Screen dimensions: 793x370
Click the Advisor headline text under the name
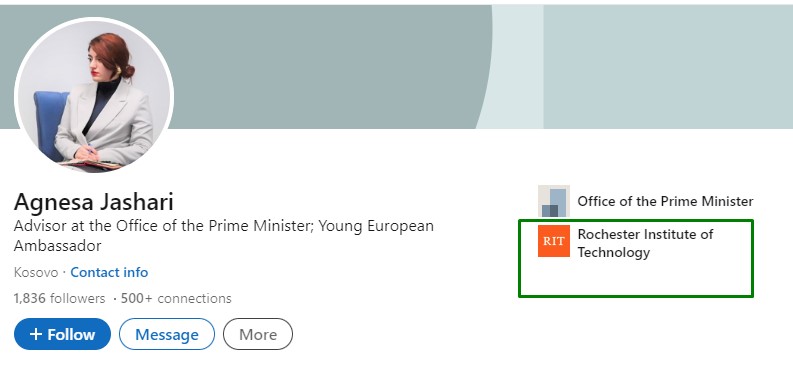(x=224, y=236)
